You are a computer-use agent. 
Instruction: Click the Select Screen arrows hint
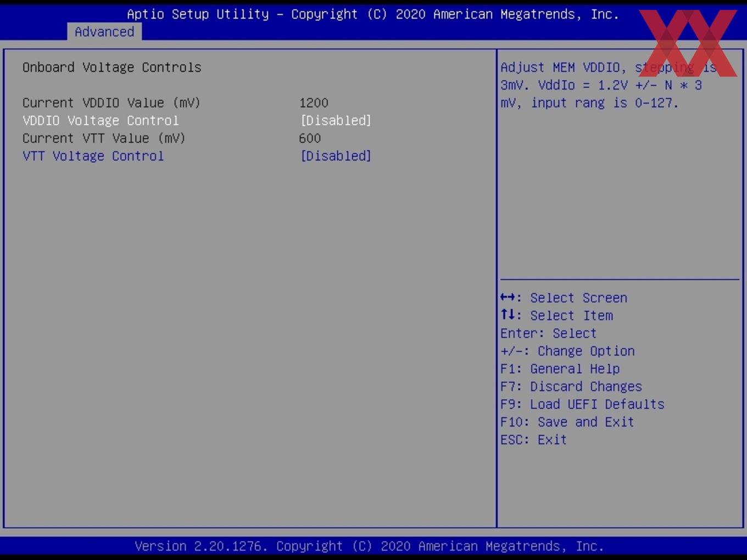(x=564, y=298)
